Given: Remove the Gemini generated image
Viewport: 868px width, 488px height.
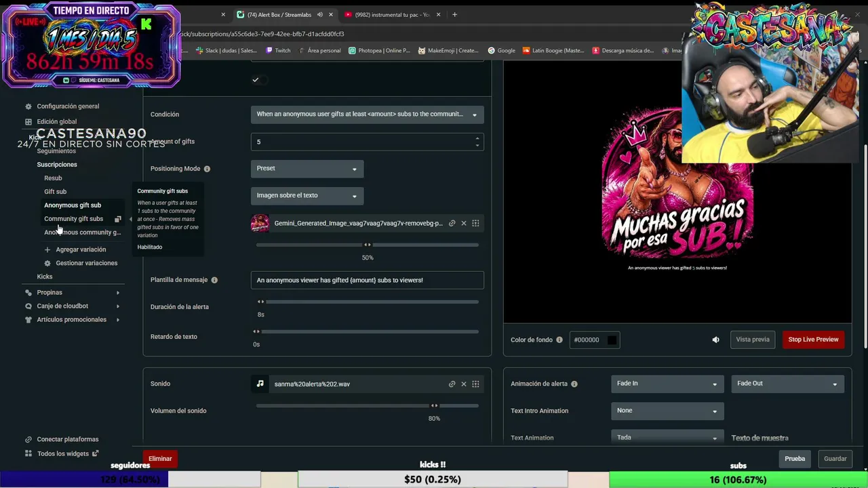Looking at the screenshot, I should click(x=464, y=223).
